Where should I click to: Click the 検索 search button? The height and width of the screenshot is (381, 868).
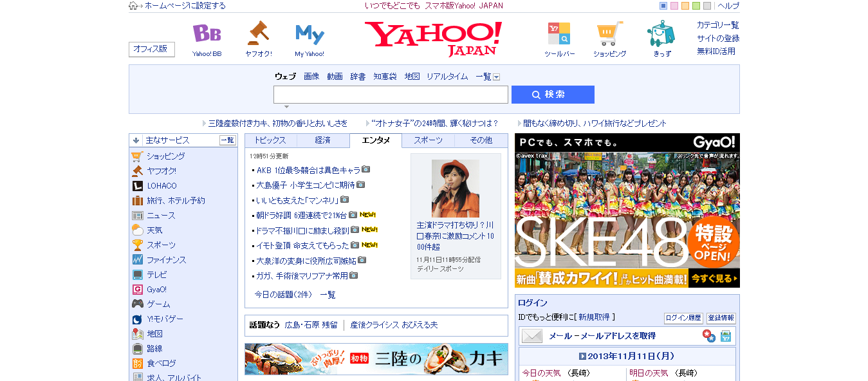[x=553, y=95]
